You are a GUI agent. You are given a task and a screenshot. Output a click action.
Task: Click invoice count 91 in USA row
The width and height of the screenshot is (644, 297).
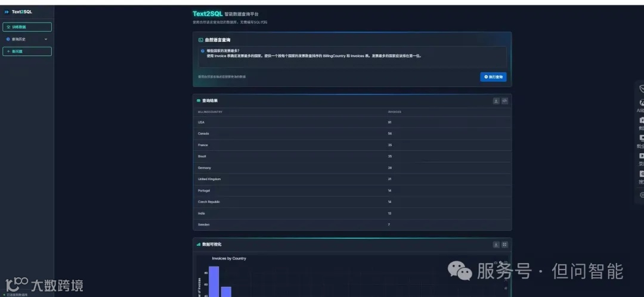pyautogui.click(x=389, y=122)
